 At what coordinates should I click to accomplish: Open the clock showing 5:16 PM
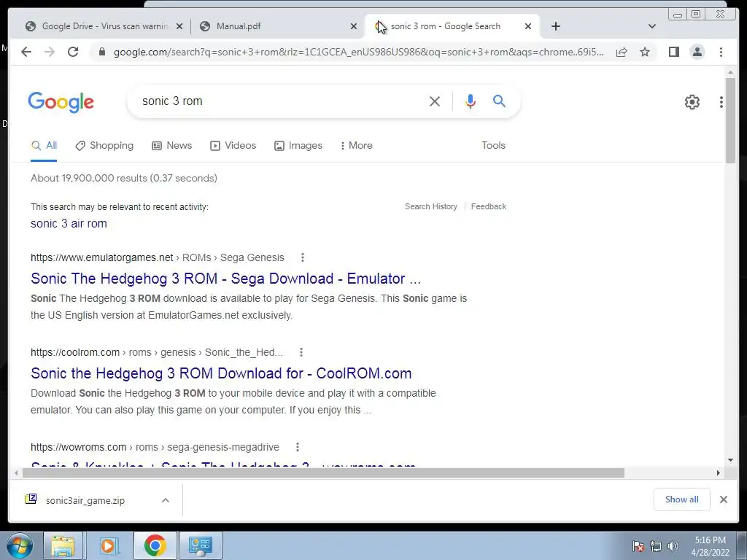click(x=710, y=546)
